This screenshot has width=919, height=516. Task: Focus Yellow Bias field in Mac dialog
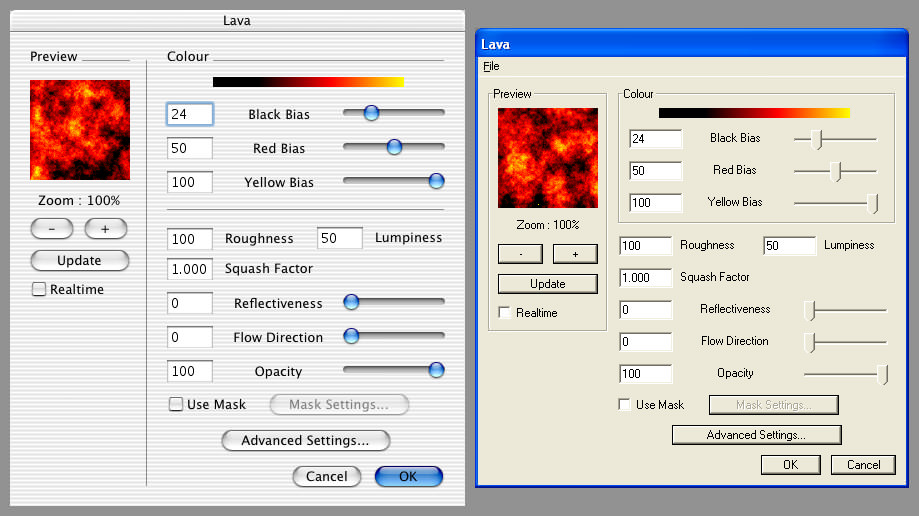(190, 182)
